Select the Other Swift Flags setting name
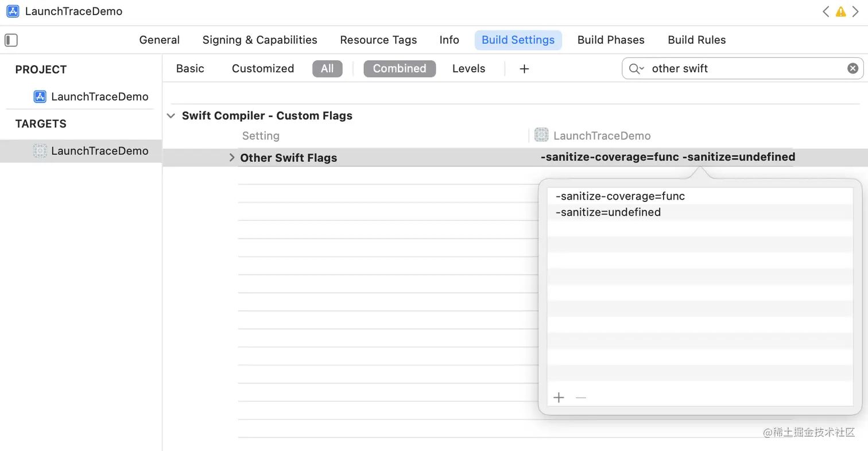 [x=289, y=158]
